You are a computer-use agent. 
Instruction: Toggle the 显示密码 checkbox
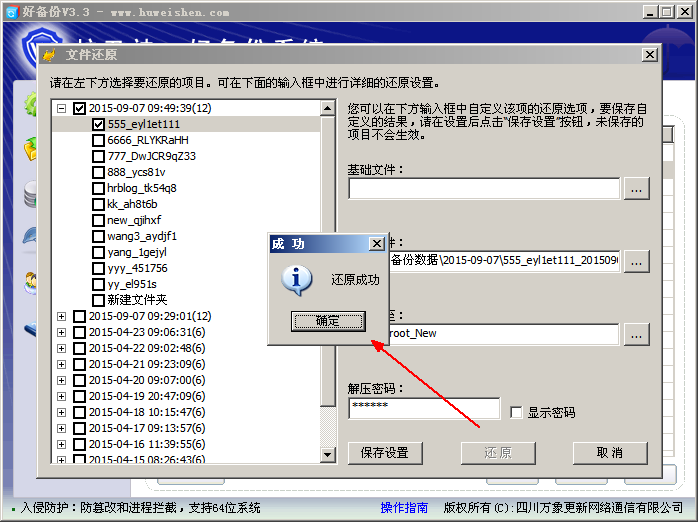point(516,413)
